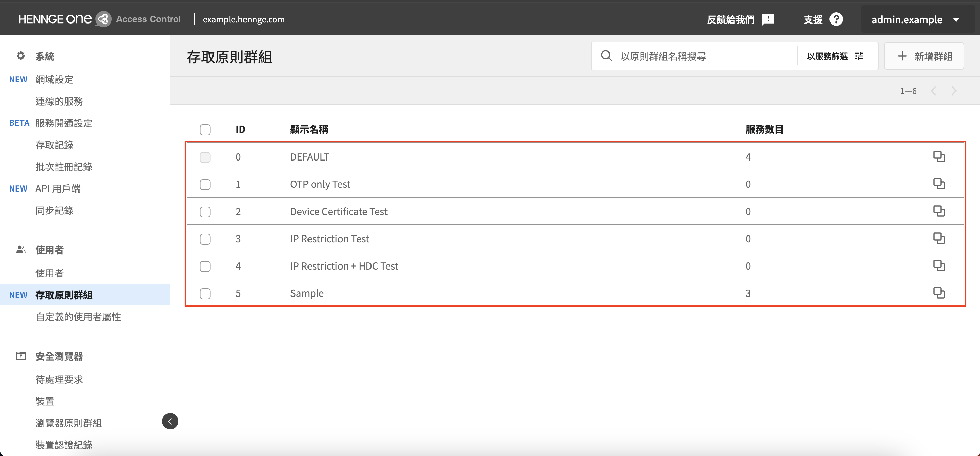Open 裝置認證紀錄 in the sidebar
This screenshot has height=456, width=980.
tap(64, 444)
